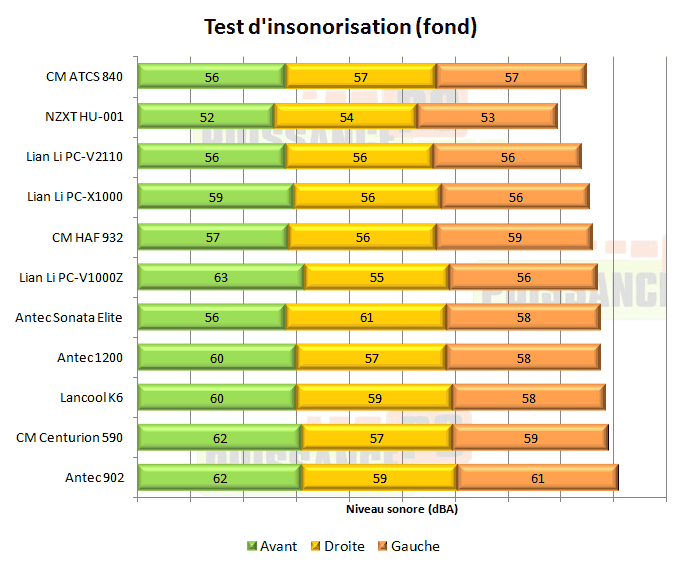The image size is (682, 569).
Task: Click the Antec Sonata Elite yellow 61 bar
Action: [366, 316]
